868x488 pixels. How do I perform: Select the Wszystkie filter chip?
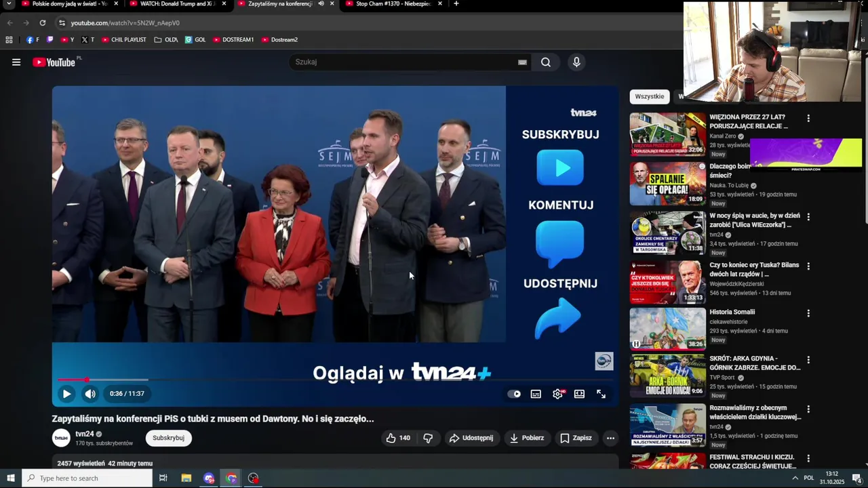[x=650, y=96]
